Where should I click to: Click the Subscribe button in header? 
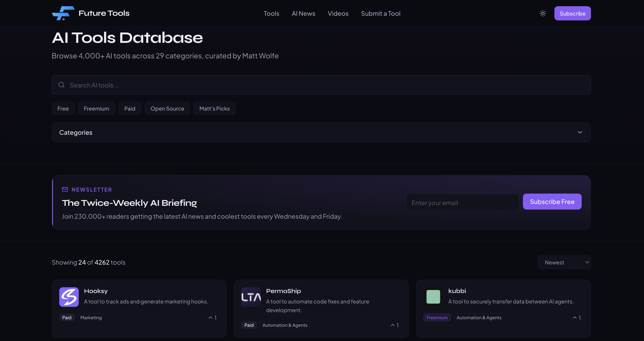click(x=573, y=13)
